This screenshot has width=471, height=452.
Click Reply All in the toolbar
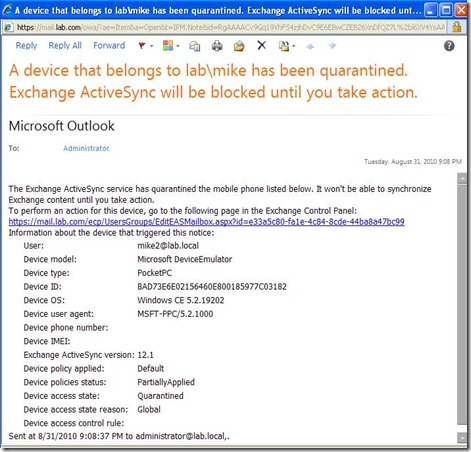tap(65, 46)
